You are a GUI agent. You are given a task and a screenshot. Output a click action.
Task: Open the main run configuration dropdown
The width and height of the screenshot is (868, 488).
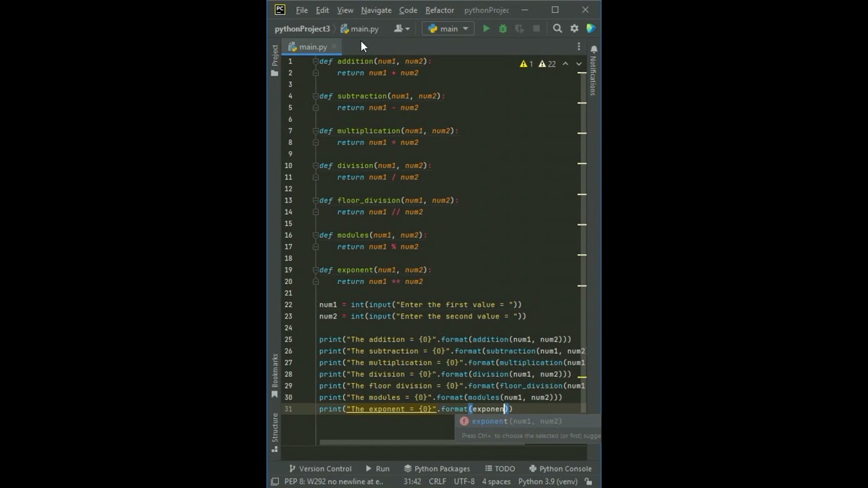point(448,28)
